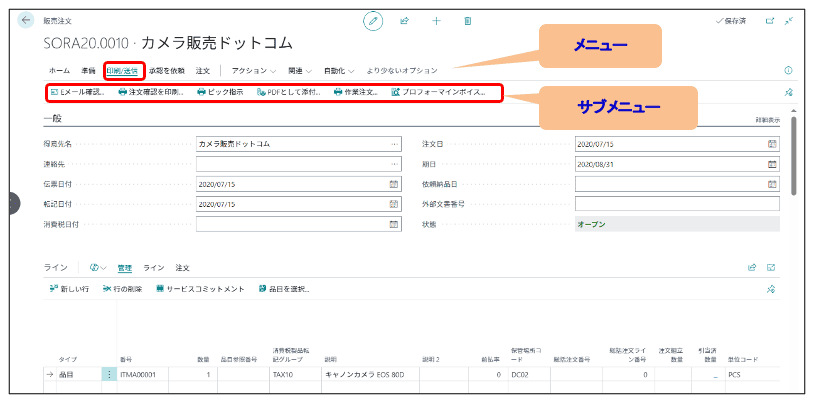Click プロフォーマインボイス action

[x=438, y=92]
